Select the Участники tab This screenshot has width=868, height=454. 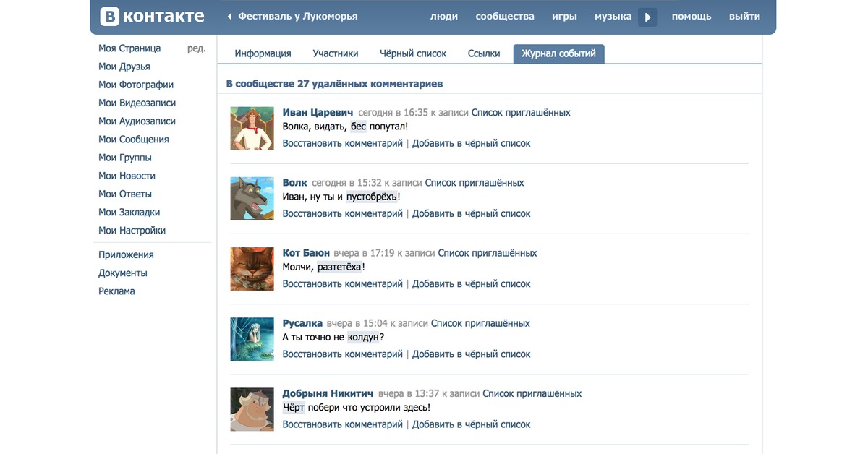336,53
